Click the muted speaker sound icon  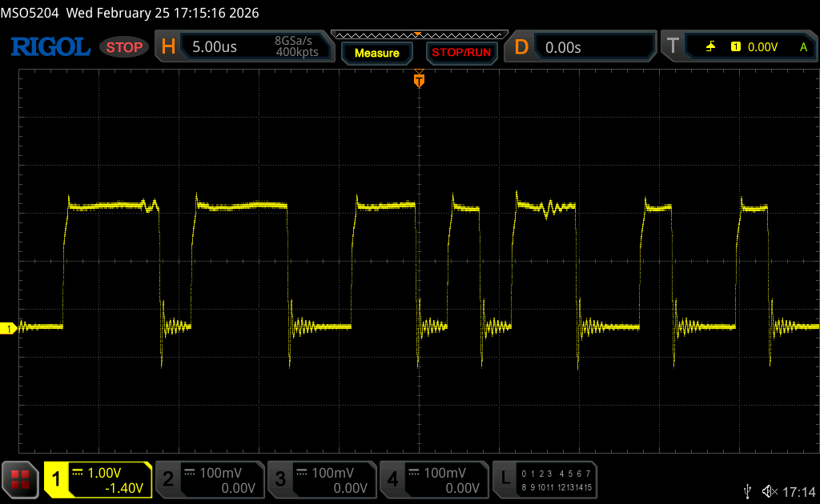[769, 490]
